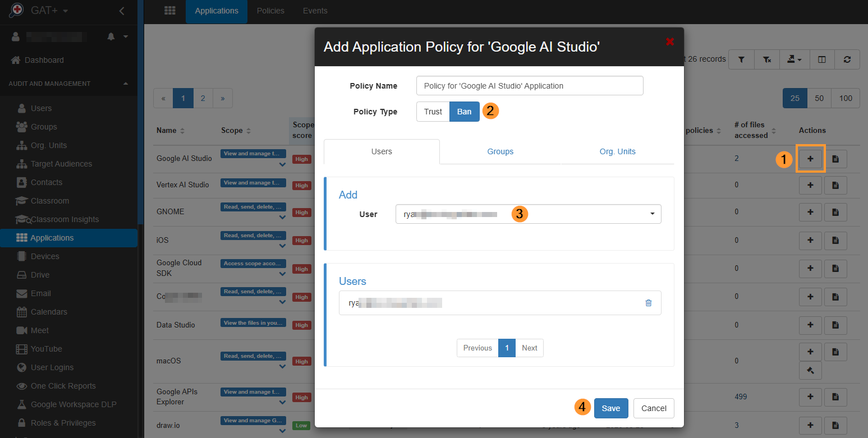Click the plus action for draw.io
868x438 pixels.
click(x=810, y=425)
